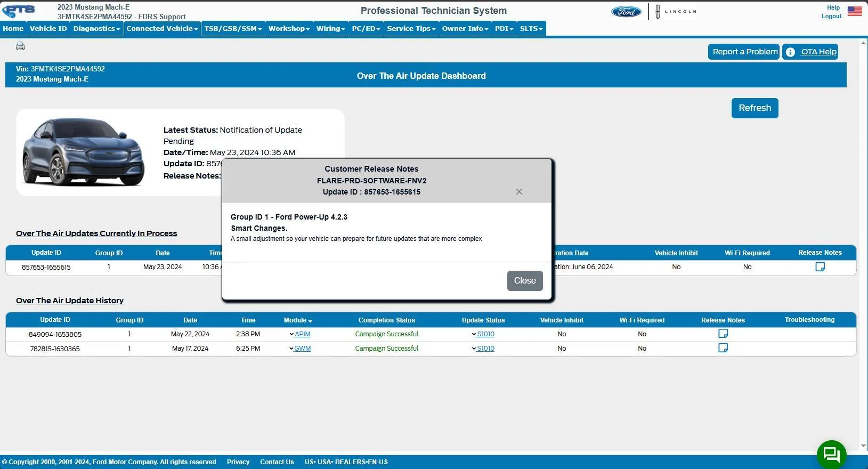Expand the Wiring menu
Viewport: 868px width, 469px height.
330,29
